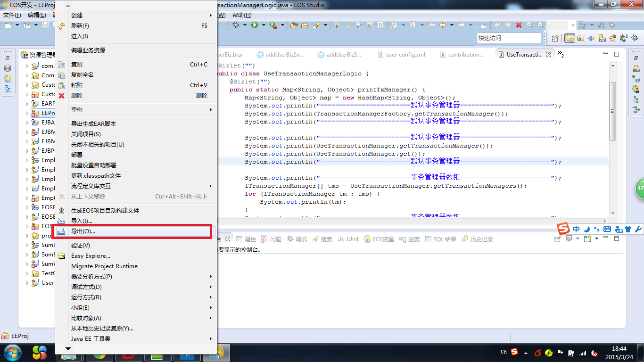
Task: Click the back navigation yellow arrow
Action: click(442, 25)
